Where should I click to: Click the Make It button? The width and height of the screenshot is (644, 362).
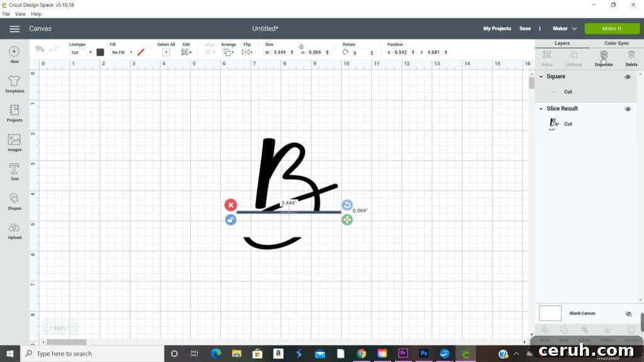(x=611, y=29)
